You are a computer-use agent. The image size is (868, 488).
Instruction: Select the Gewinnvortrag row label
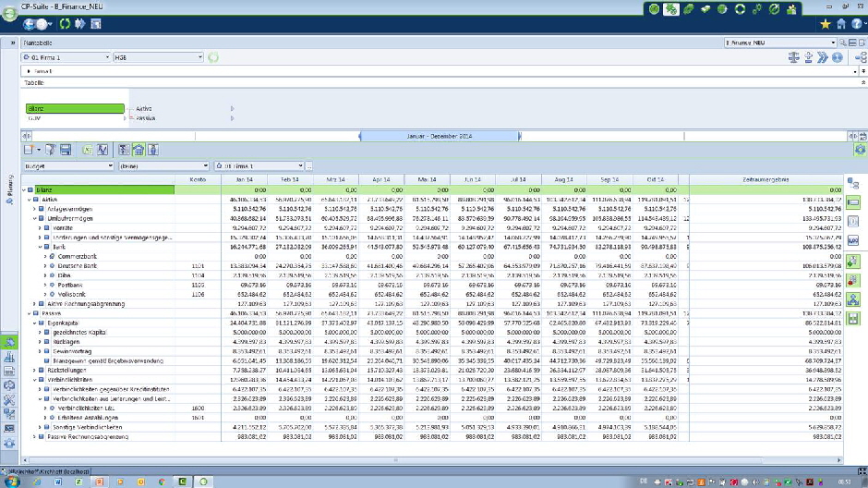(72, 351)
